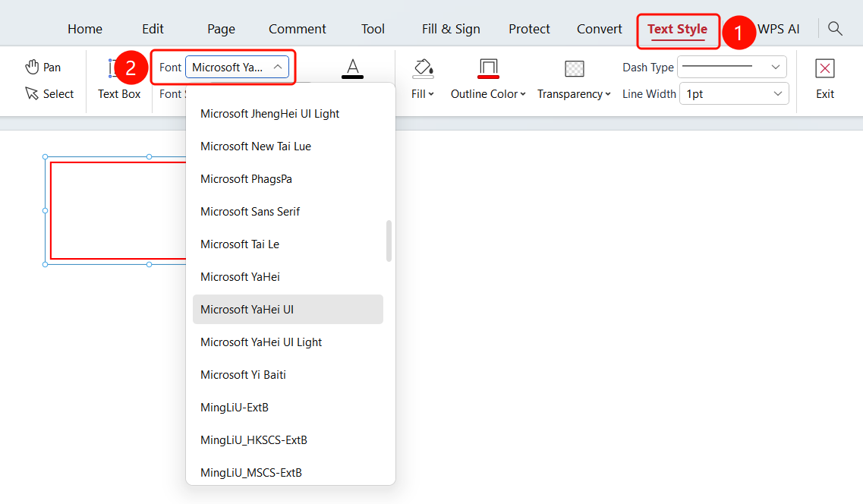Open the WPS AI button
863x504 pixels.
778,29
